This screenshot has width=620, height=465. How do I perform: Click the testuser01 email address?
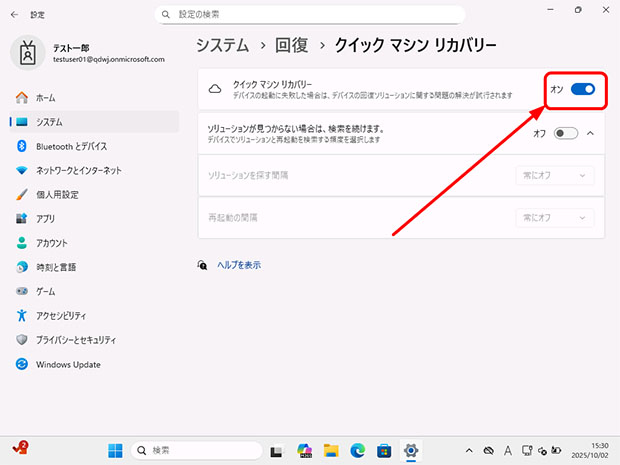(109, 59)
